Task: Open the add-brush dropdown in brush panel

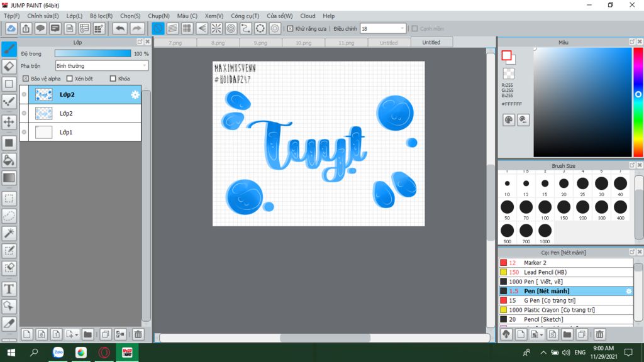Action: point(541,335)
